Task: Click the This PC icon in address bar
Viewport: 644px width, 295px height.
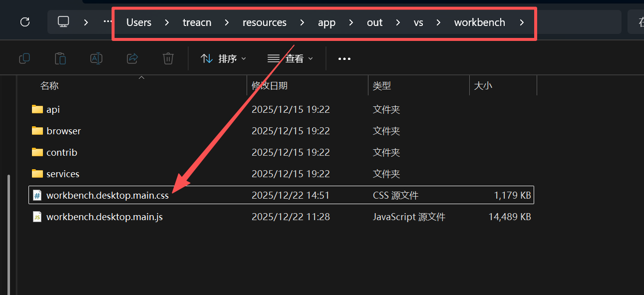Action: (63, 22)
